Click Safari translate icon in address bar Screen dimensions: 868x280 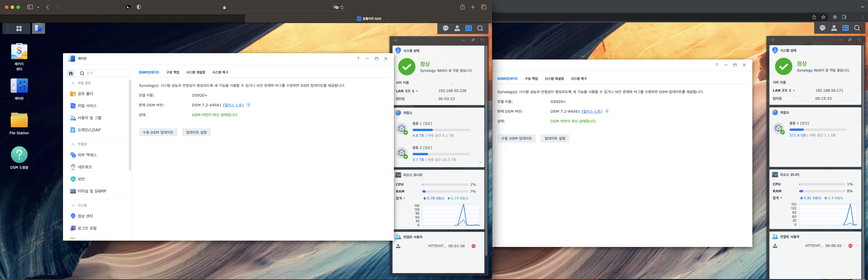[335, 7]
